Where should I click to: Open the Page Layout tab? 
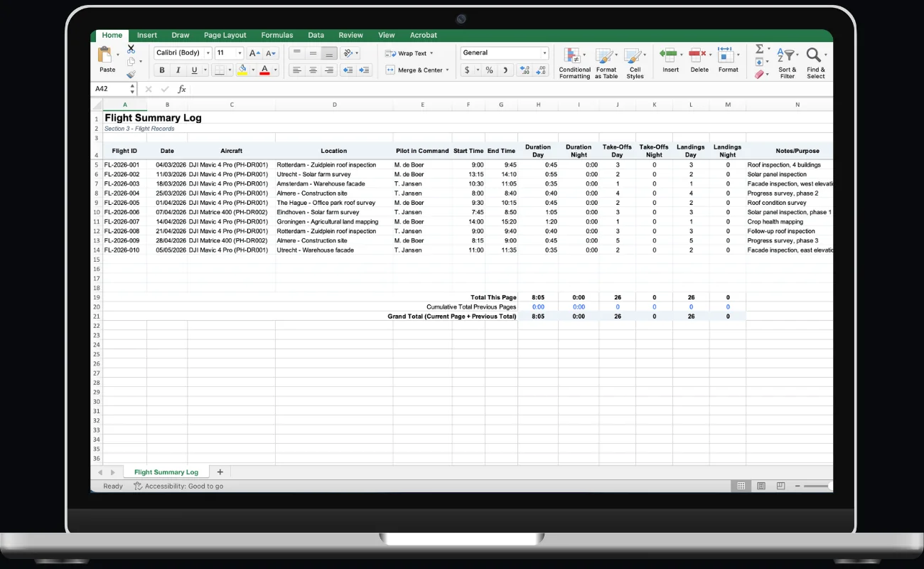point(225,35)
